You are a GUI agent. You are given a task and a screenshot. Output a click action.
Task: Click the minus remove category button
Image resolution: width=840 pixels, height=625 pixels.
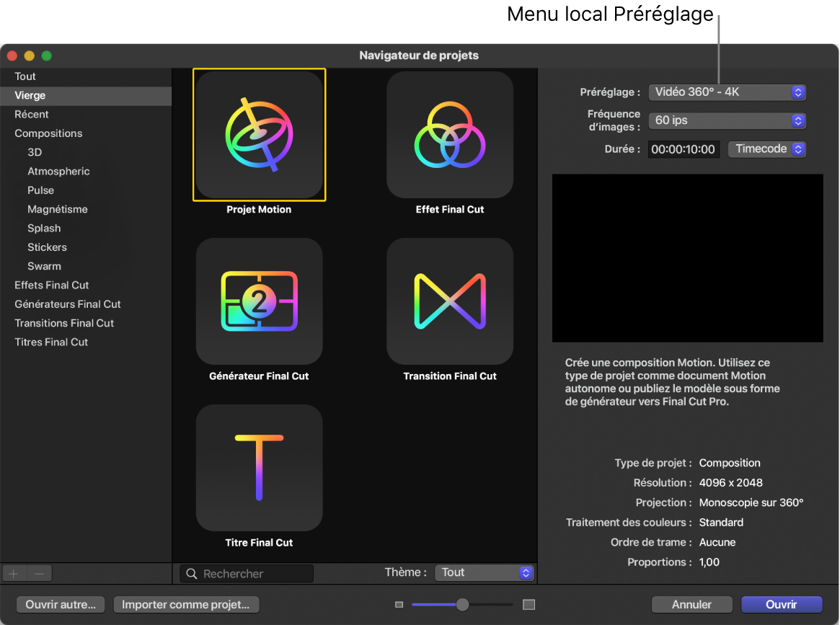pyautogui.click(x=40, y=574)
